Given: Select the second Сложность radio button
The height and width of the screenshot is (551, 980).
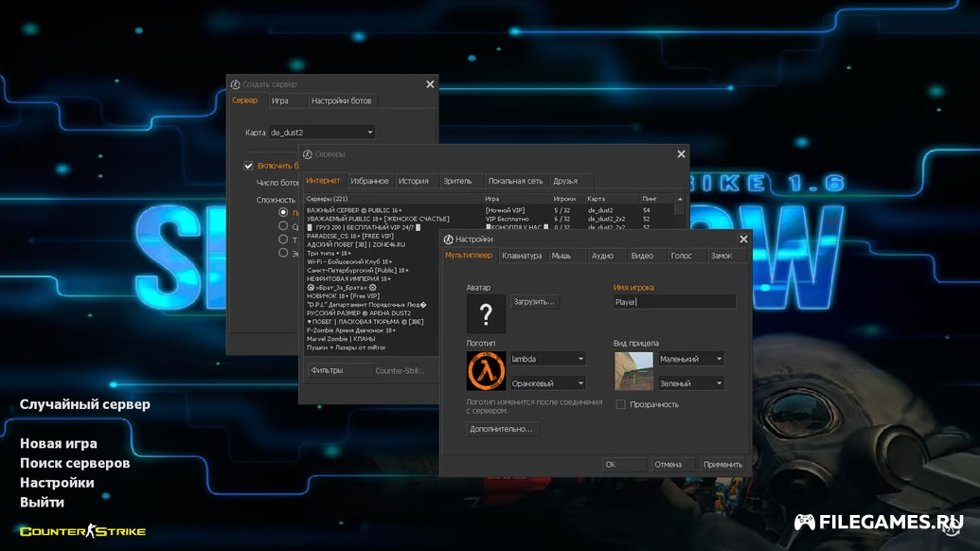Looking at the screenshot, I should click(x=283, y=226).
